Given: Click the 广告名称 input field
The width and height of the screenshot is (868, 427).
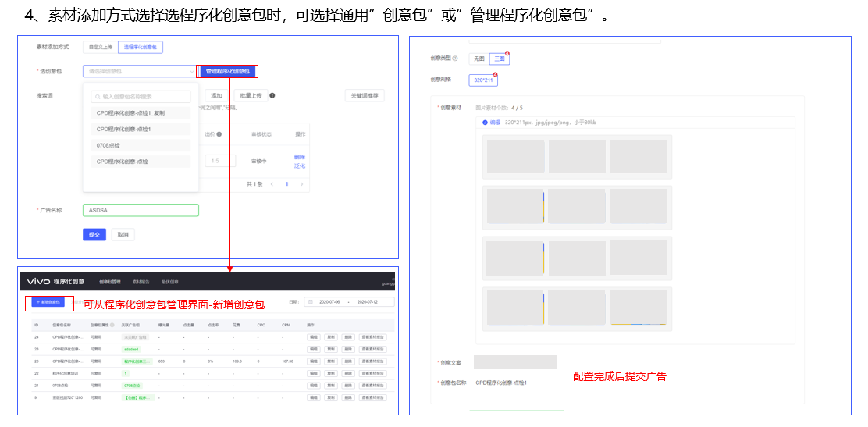Looking at the screenshot, I should pyautogui.click(x=141, y=210).
